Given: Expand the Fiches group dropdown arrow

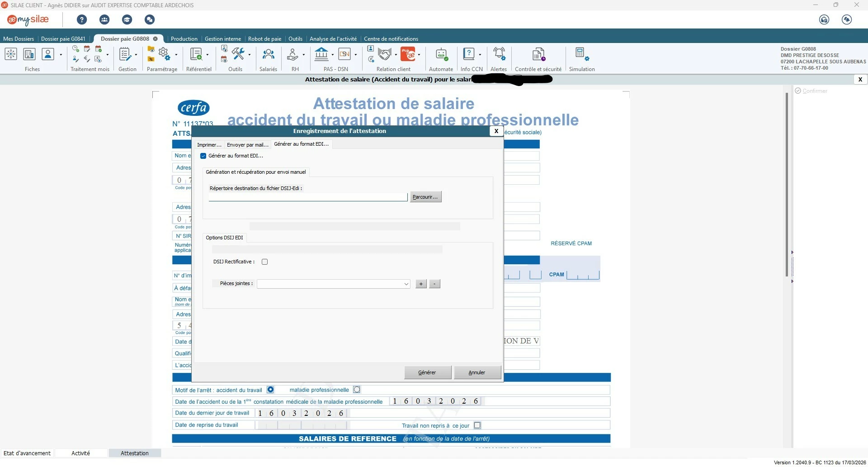Looking at the screenshot, I should pos(61,55).
